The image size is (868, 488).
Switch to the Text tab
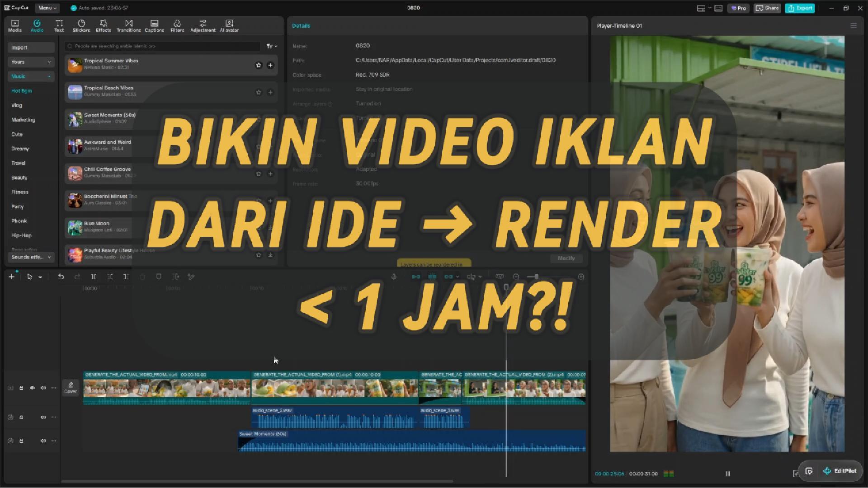(x=59, y=26)
